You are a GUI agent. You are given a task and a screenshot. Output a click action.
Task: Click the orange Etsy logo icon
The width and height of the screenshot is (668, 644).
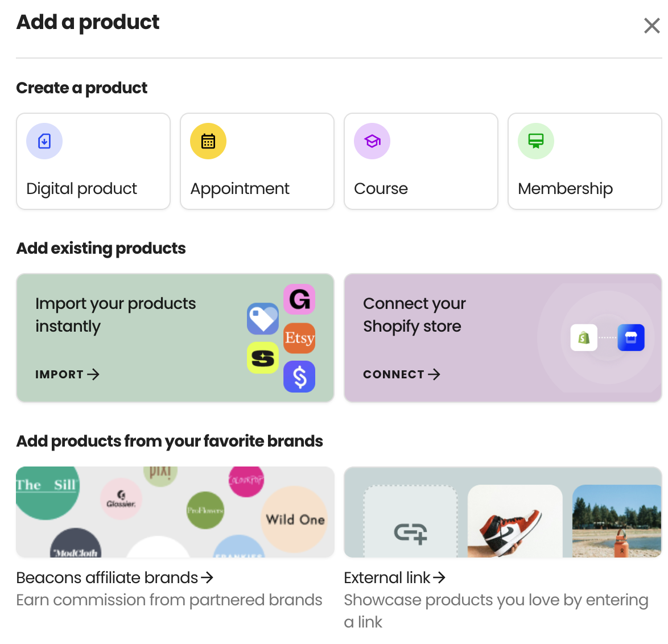click(299, 338)
